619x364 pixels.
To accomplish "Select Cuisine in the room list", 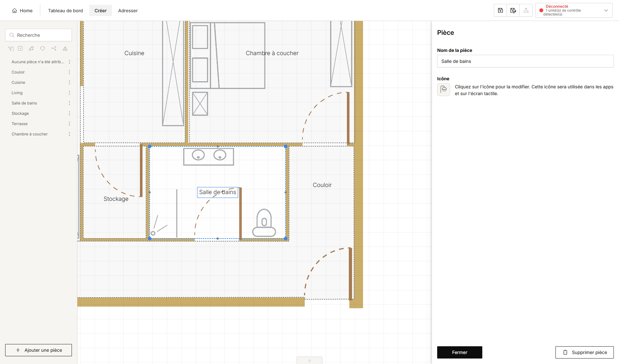I will 18,83.
